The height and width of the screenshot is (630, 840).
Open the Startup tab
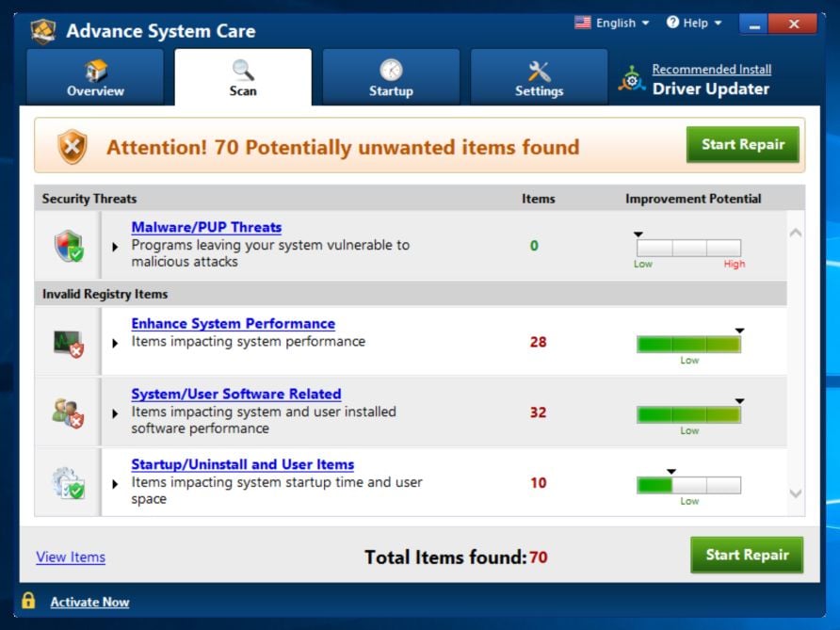tap(391, 78)
